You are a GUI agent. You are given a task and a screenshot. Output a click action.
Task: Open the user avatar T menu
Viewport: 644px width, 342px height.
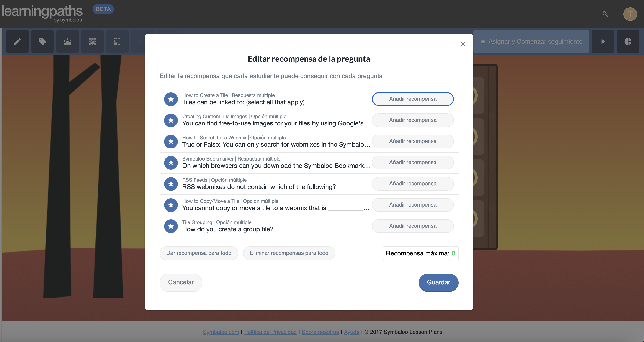pyautogui.click(x=630, y=14)
